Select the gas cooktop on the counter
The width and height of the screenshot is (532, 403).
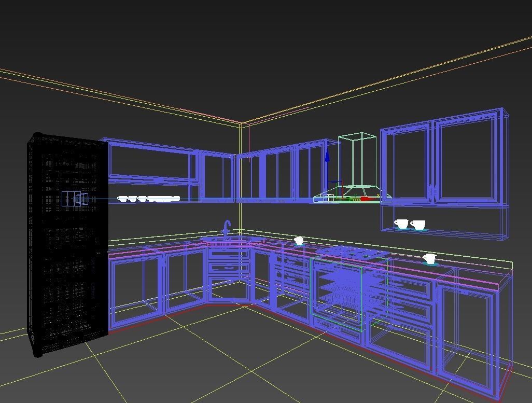click(x=354, y=252)
